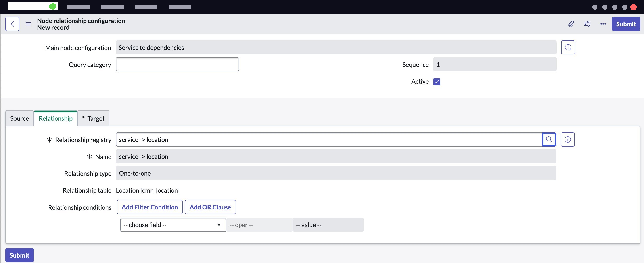Click the 'Location [cmn_location]' table text

pos(148,190)
